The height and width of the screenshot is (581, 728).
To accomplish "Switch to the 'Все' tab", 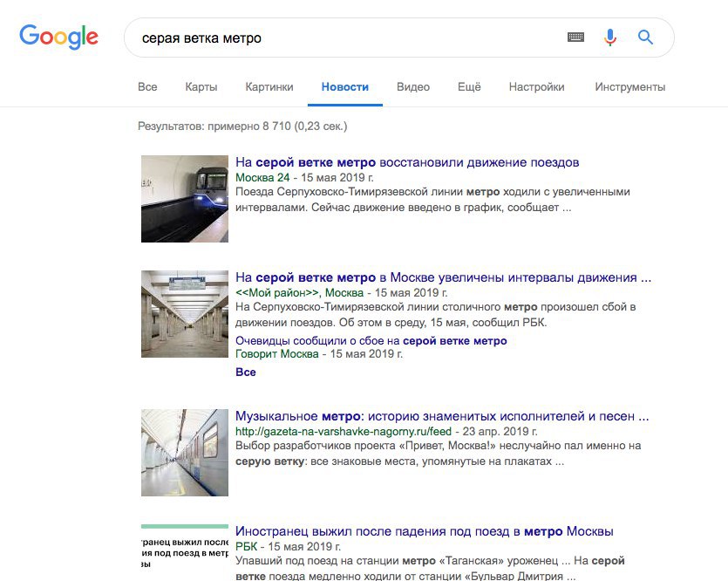I will pyautogui.click(x=147, y=87).
